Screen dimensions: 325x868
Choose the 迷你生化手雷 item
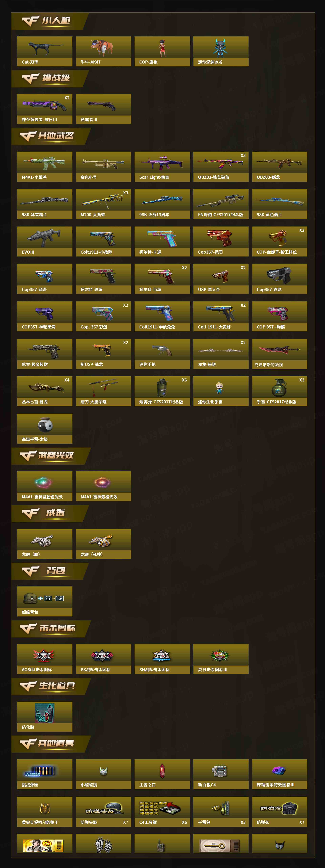[221, 391]
